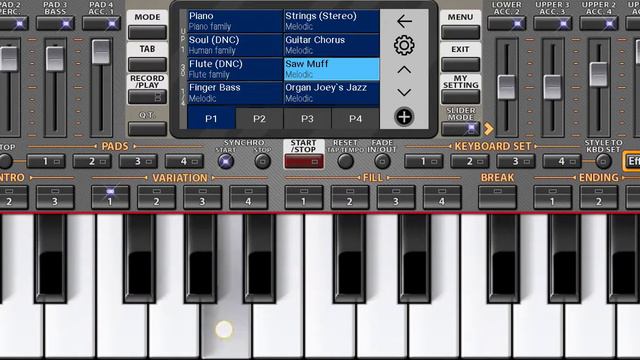Toggle PAD 3 BASS mute button
Screen dimensions: 640x360
pyautogui.click(x=56, y=24)
